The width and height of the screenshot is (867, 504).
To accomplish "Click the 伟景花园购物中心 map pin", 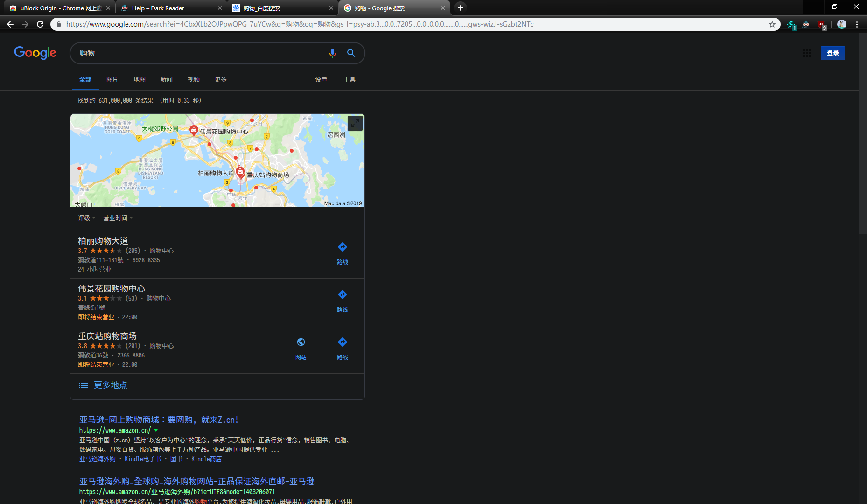I will (194, 130).
